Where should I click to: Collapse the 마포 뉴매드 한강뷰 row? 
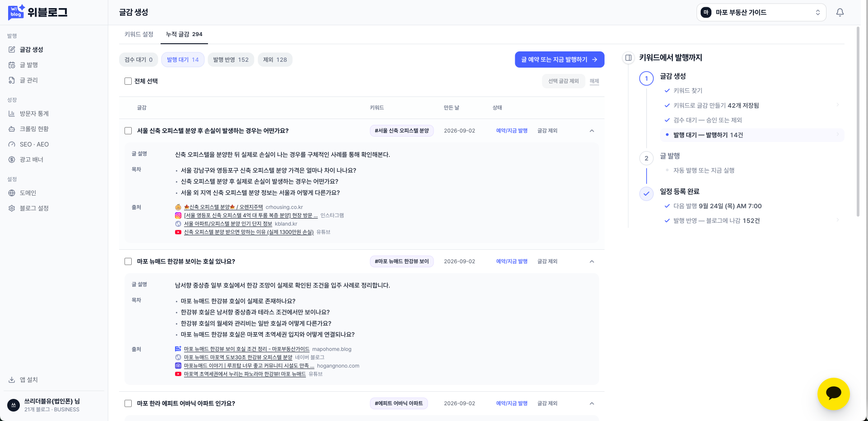coord(592,261)
